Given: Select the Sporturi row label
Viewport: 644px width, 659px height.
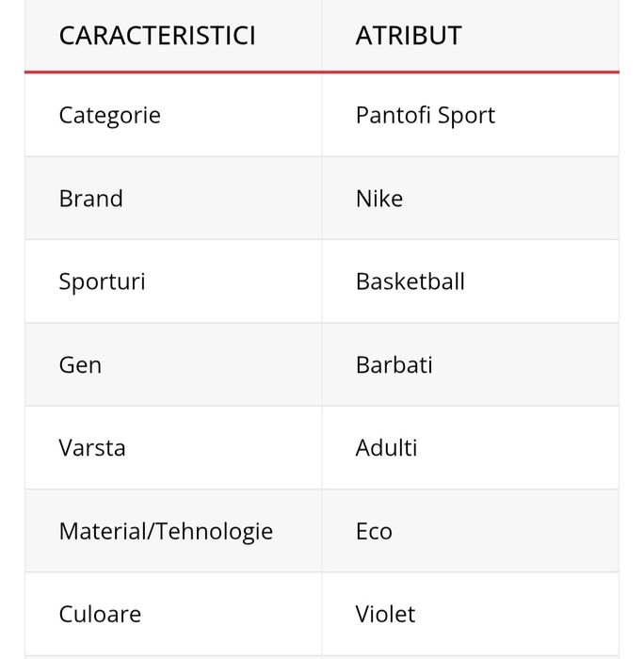Looking at the screenshot, I should point(102,281).
